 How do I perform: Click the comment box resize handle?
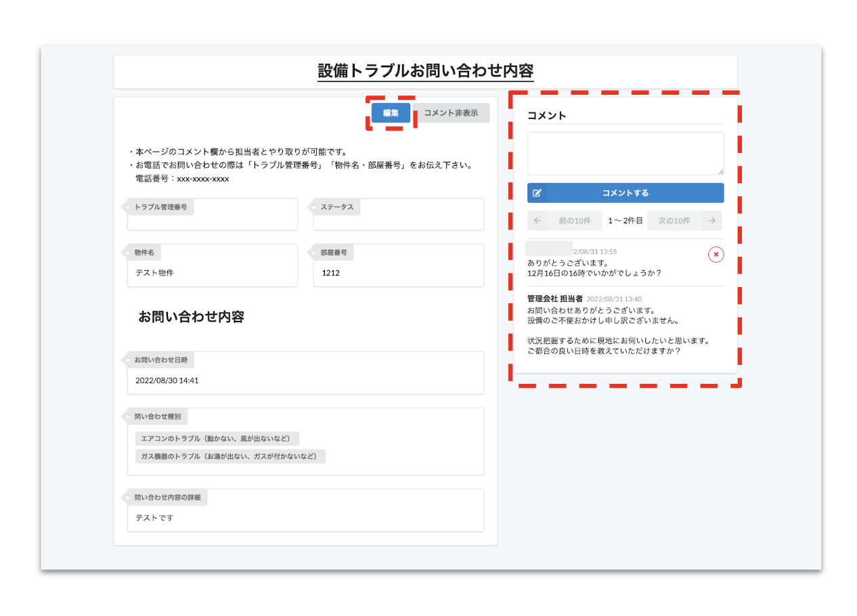point(720,172)
